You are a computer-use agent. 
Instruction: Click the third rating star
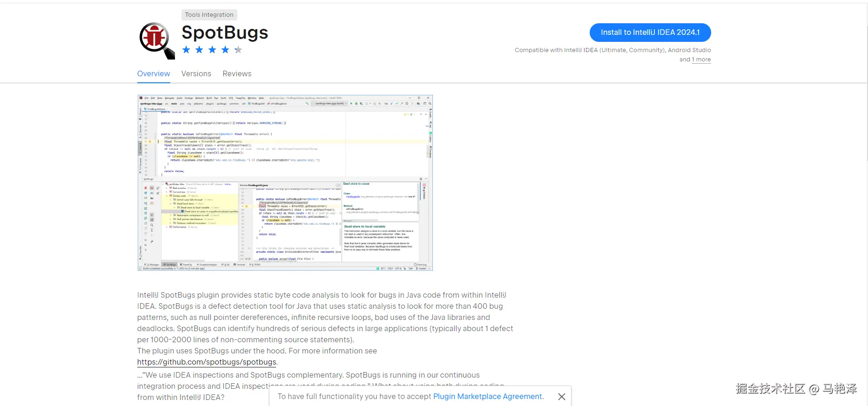point(212,50)
